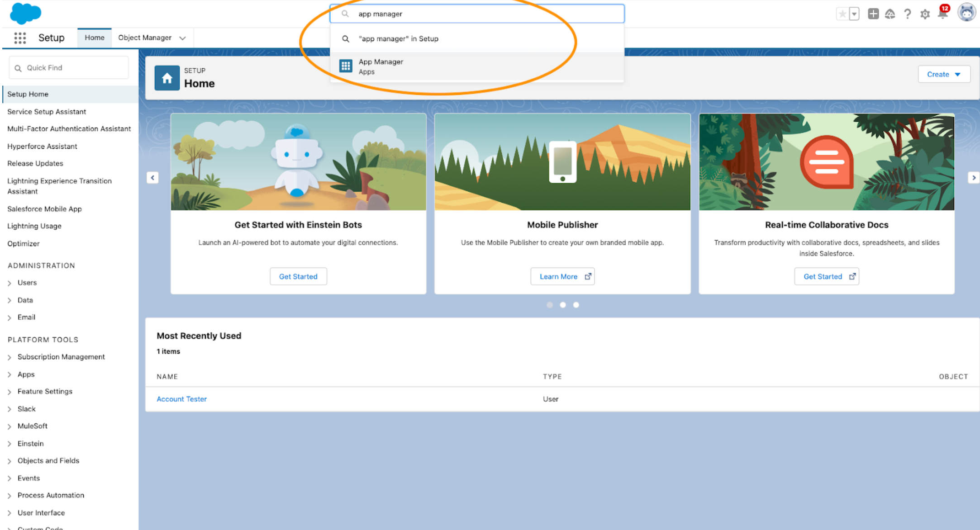Open the favorites list dropdown arrow
Viewport: 980px width, 530px height.
click(x=854, y=14)
